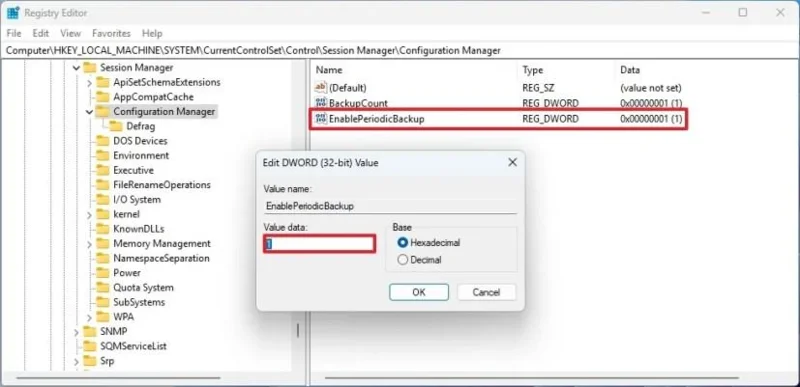Select the SQMServiceList folder icon
Viewport: 800px width, 387px height.
[x=90, y=346]
